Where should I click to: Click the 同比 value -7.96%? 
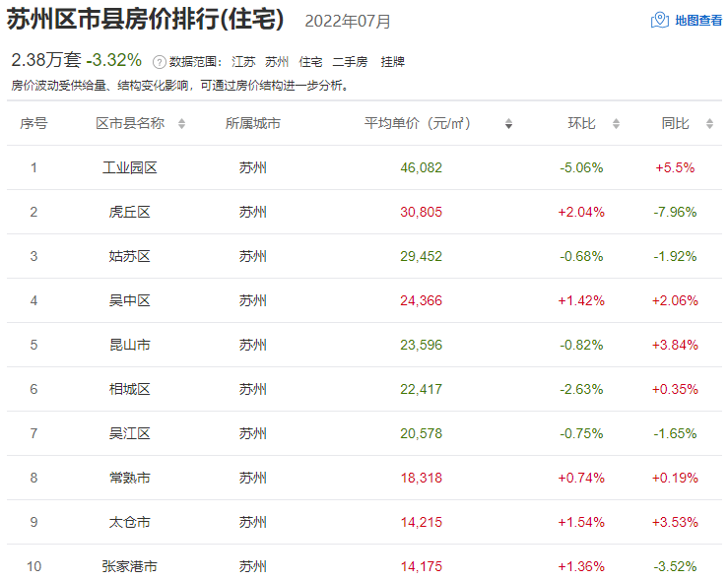[675, 212]
